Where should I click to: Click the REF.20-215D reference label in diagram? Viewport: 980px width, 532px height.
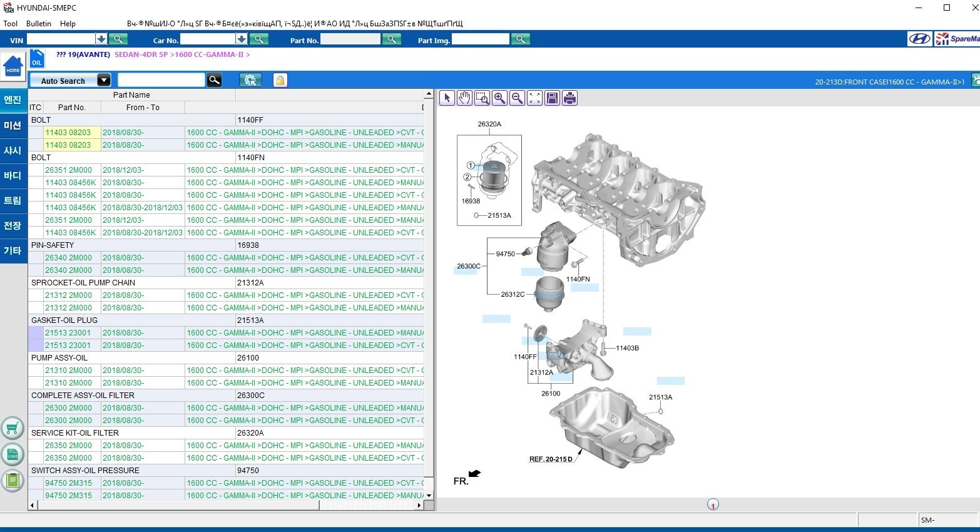tap(551, 459)
